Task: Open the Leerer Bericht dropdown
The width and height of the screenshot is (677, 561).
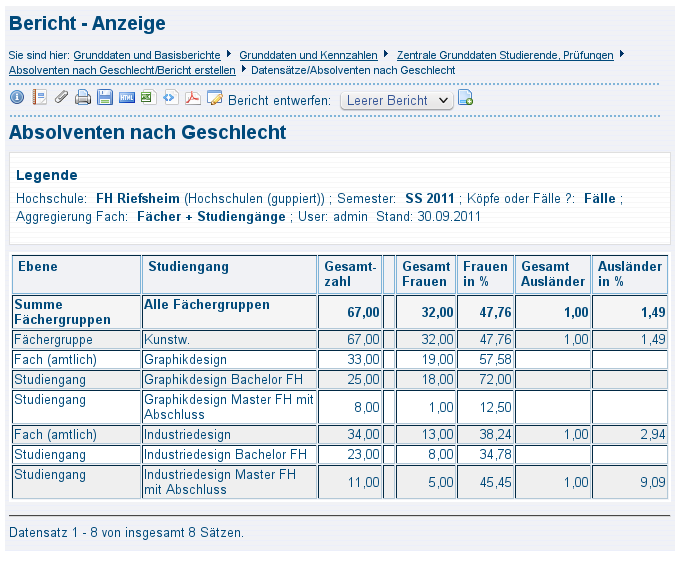Action: coord(397,100)
